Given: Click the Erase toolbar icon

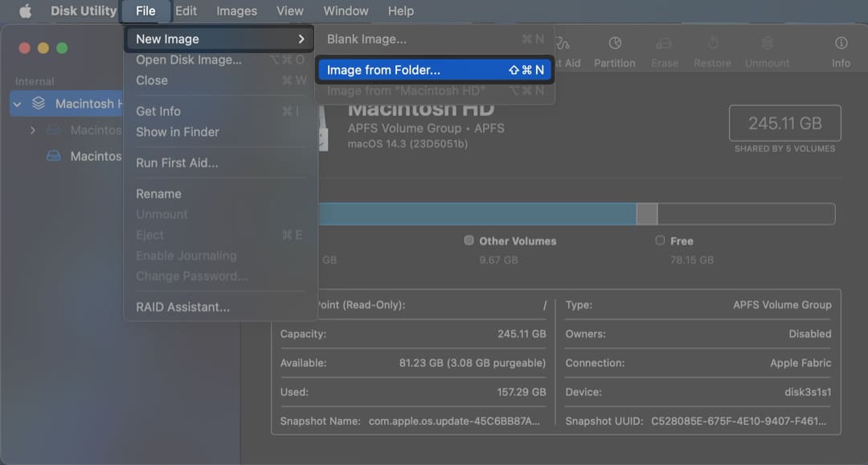Looking at the screenshot, I should [x=664, y=43].
